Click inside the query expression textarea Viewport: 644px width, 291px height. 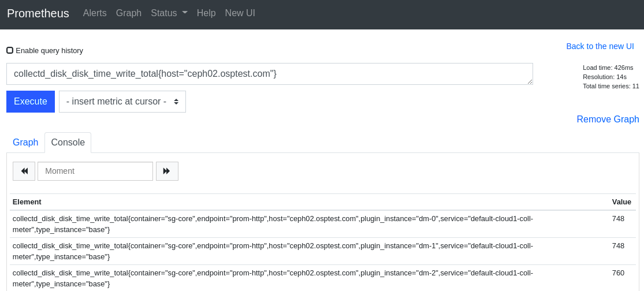269,74
